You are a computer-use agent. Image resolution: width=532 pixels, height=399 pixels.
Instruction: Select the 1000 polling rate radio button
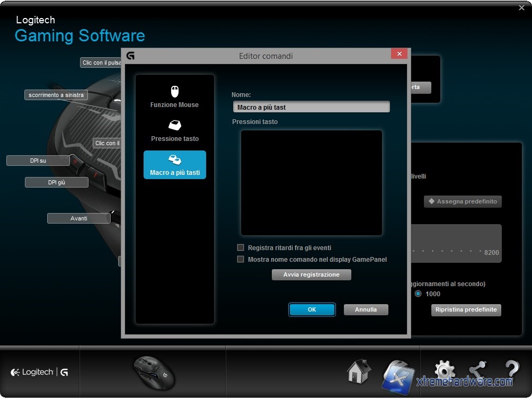(x=418, y=294)
